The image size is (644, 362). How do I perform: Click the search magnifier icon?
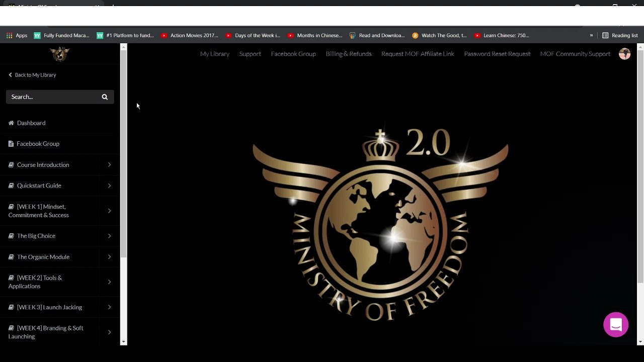105,97
